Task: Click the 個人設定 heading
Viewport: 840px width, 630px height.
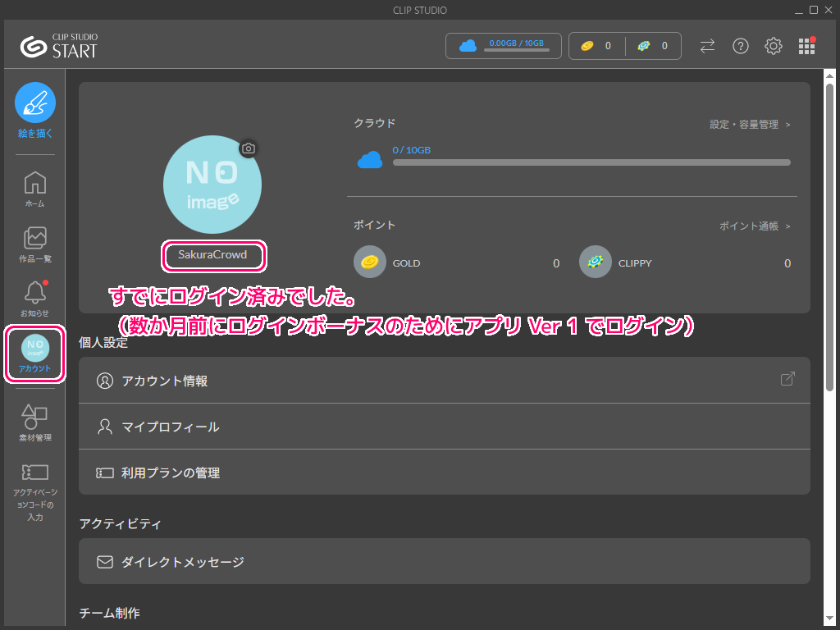Action: tap(103, 342)
